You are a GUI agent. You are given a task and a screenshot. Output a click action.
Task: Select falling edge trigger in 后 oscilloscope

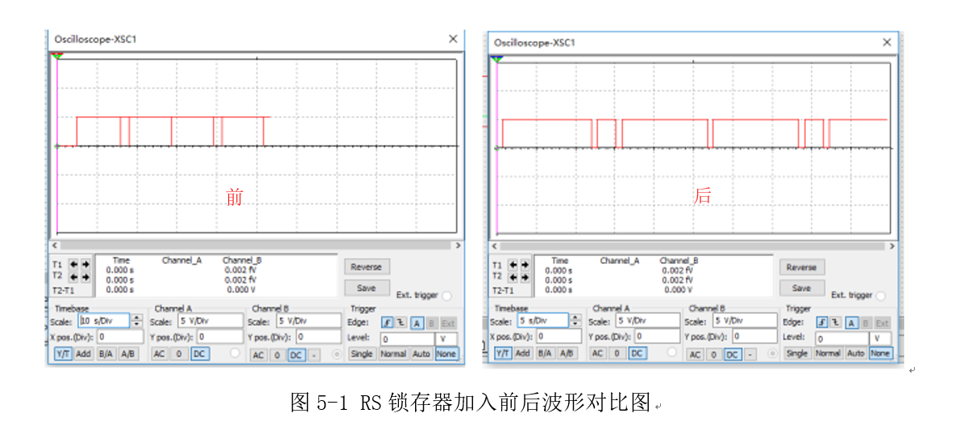tap(835, 323)
